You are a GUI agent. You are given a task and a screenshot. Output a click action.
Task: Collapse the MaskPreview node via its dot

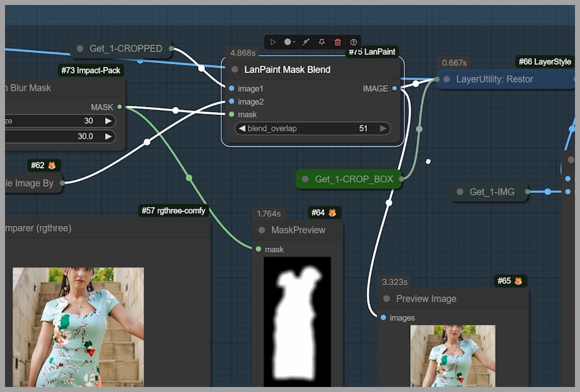pos(262,230)
